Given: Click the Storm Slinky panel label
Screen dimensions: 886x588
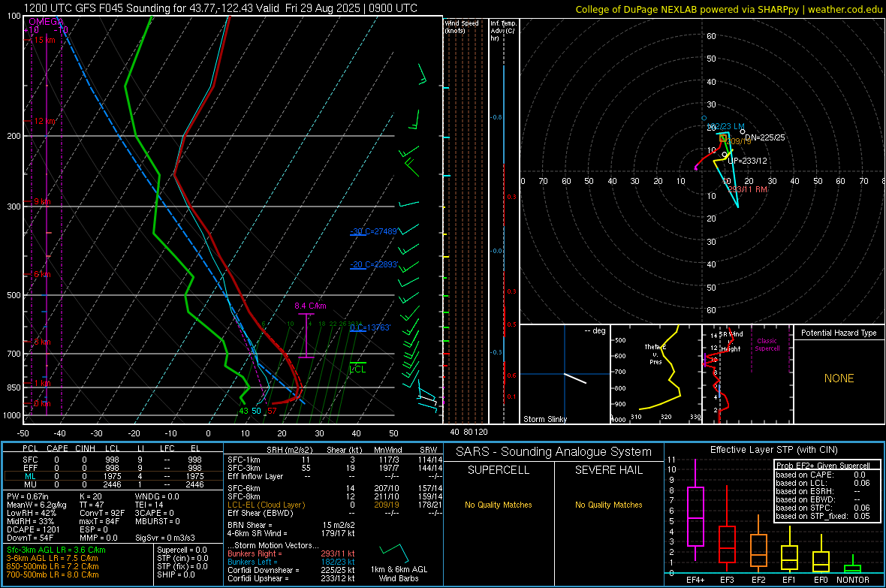Looking at the screenshot, I should click(544, 419).
